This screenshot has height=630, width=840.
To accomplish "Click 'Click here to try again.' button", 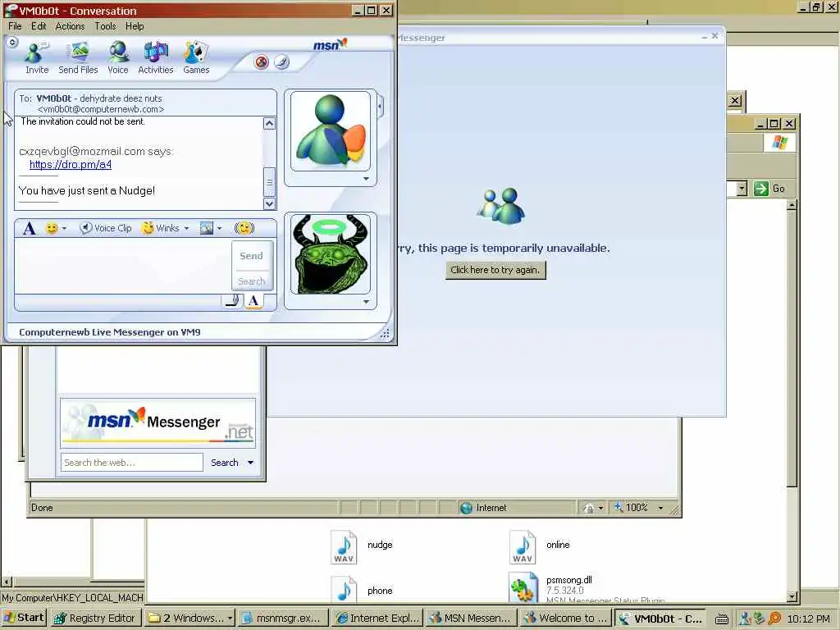I will click(495, 270).
